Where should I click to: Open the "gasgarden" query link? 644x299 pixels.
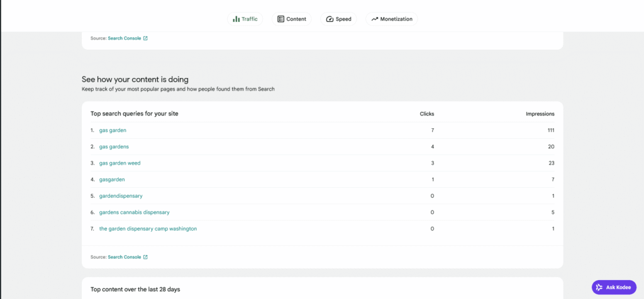tap(112, 180)
